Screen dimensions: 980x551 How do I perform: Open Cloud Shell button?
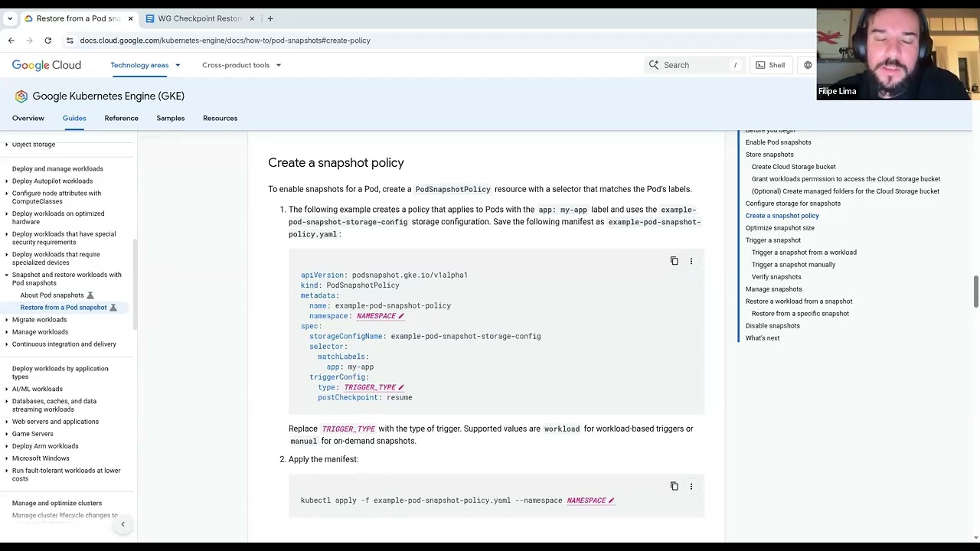click(770, 65)
